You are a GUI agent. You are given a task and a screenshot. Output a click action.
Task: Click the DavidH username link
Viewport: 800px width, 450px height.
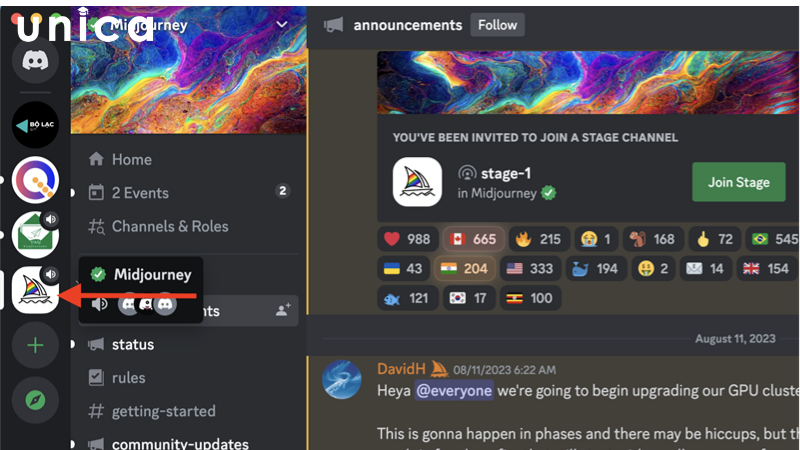[401, 369]
